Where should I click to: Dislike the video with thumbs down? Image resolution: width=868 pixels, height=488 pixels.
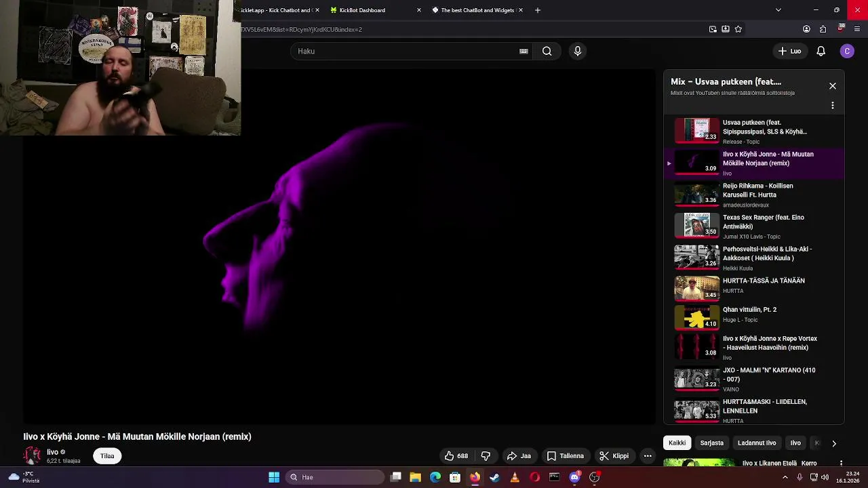click(x=486, y=456)
